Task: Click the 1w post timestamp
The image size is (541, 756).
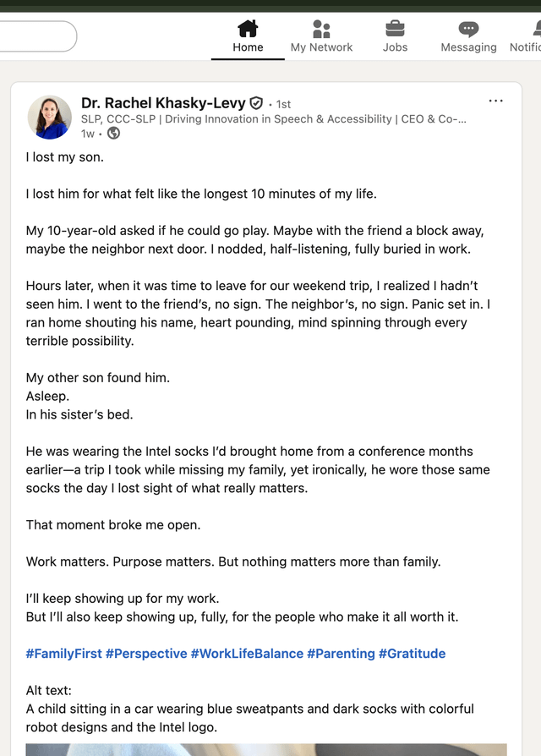Action: tap(88, 134)
